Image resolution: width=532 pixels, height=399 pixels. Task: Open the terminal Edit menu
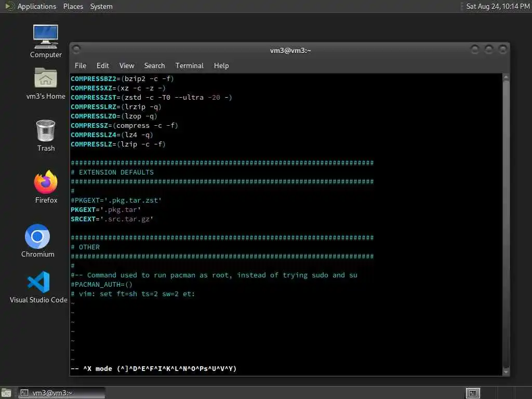tap(102, 65)
